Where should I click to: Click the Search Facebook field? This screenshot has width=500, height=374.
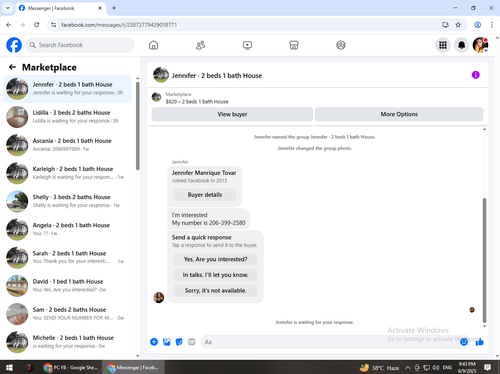80,45
